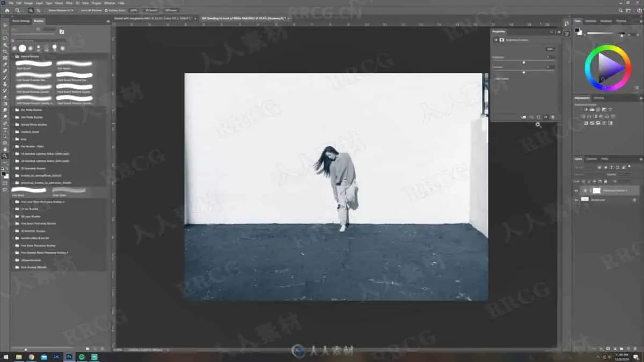Viewport: 644px width, 362px height.
Task: Open the Filter menu
Action: (69, 3)
